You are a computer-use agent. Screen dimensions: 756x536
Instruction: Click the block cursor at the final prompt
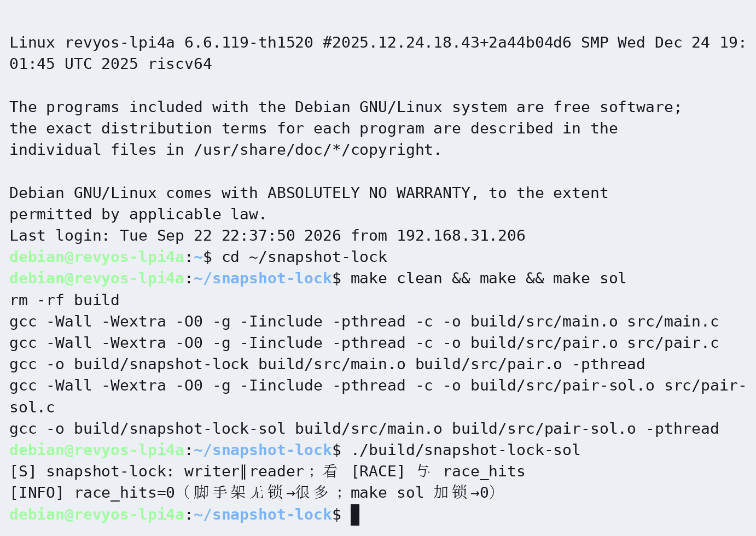[355, 515]
